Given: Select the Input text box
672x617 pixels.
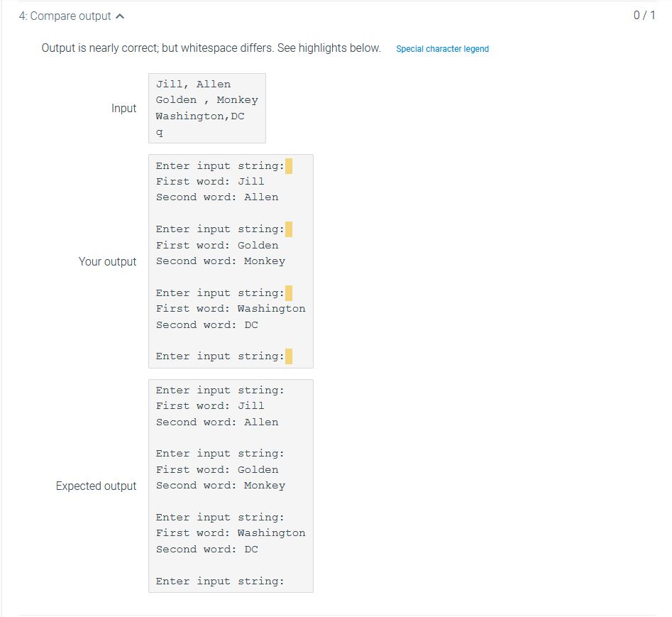Looking at the screenshot, I should (206, 108).
